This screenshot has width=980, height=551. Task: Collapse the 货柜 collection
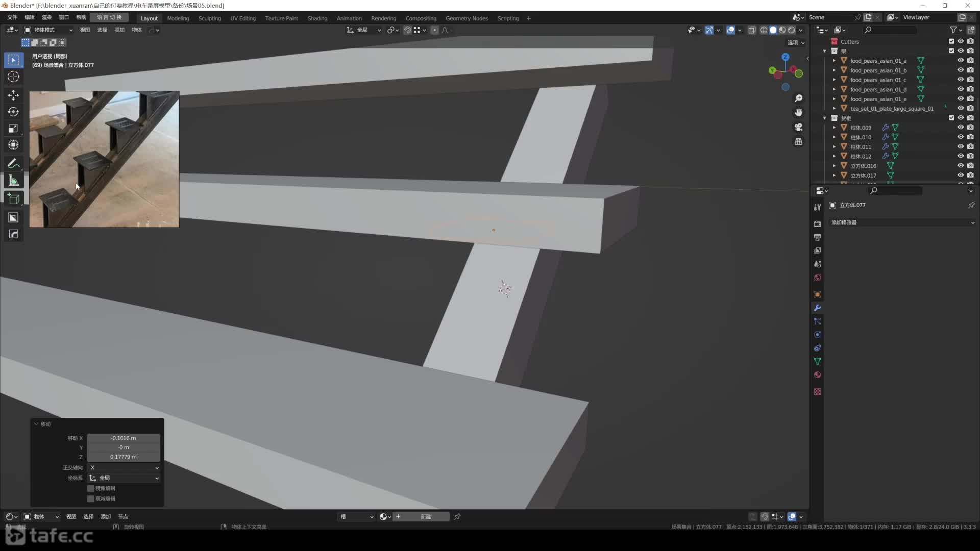pos(824,118)
